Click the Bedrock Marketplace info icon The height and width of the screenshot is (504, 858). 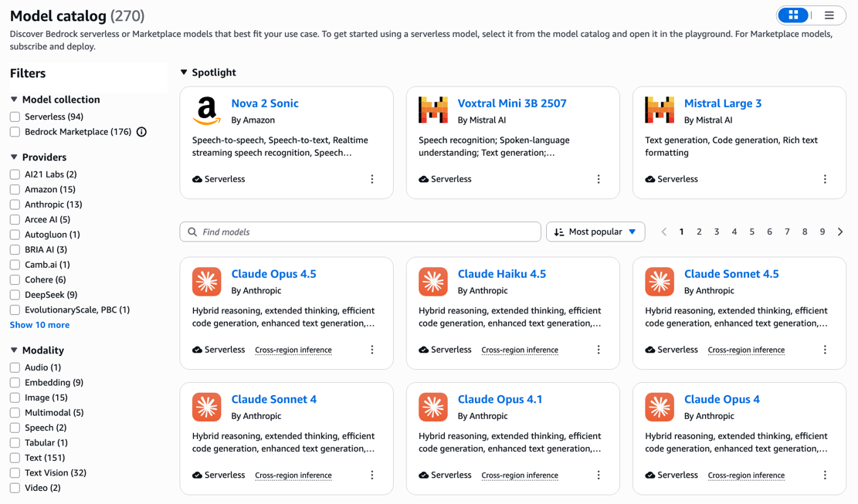click(x=142, y=132)
